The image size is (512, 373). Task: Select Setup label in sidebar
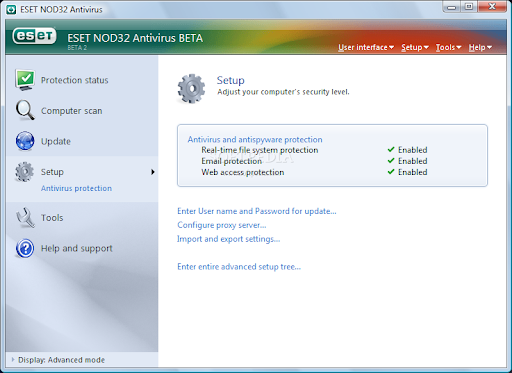[52, 172]
